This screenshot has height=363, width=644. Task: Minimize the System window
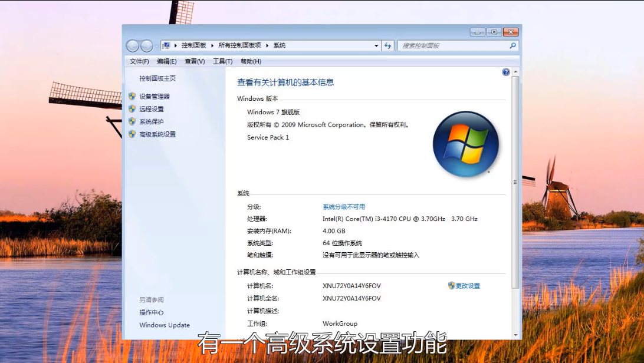click(477, 32)
